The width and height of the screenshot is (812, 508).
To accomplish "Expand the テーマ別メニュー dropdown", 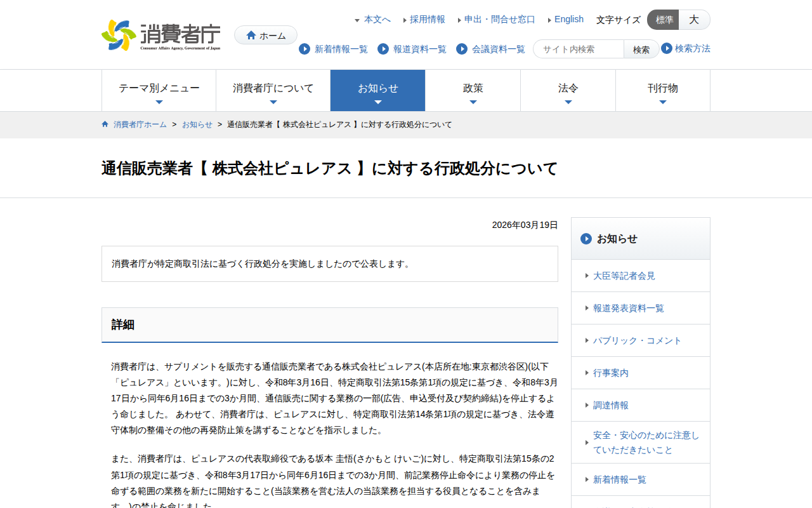I will coord(159,91).
